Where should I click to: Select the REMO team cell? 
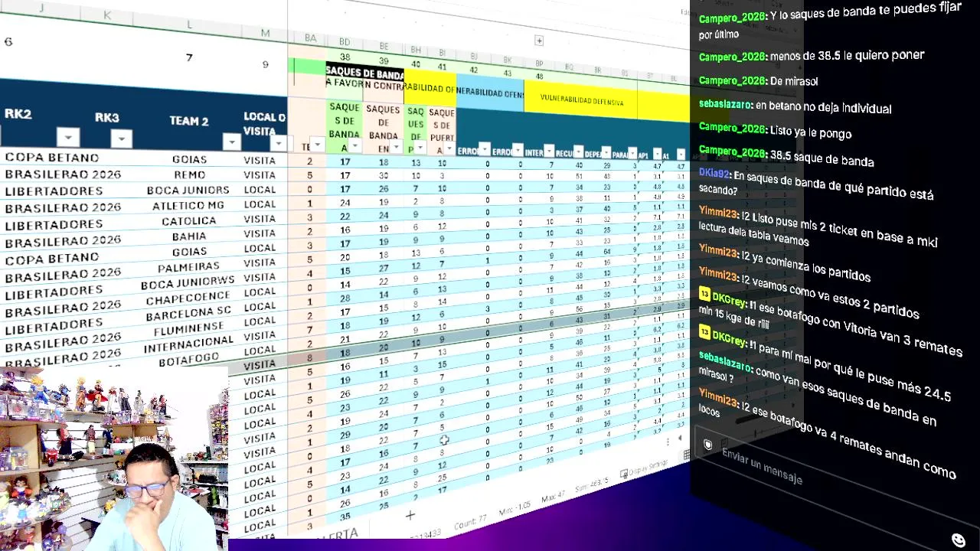pos(189,174)
